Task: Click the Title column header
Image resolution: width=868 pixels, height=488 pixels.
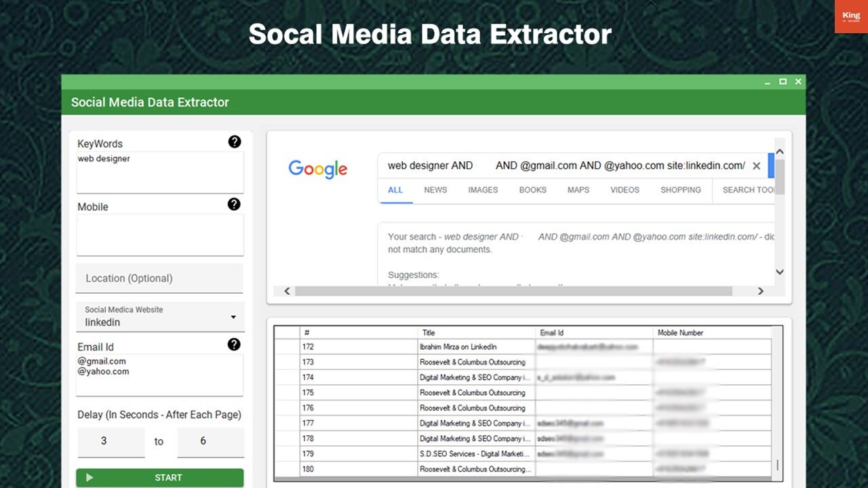Action: [x=475, y=333]
